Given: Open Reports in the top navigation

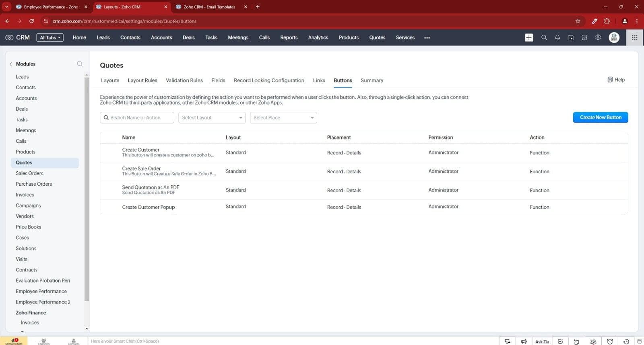Looking at the screenshot, I should pyautogui.click(x=289, y=37).
